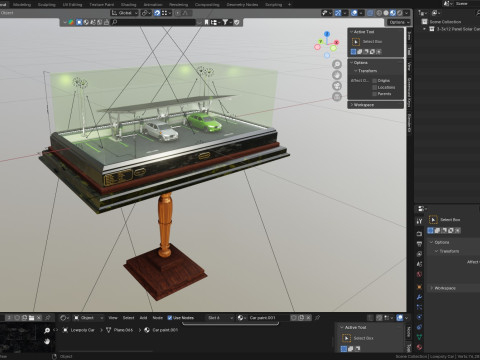The height and width of the screenshot is (360, 480).
Task: Toggle show gizmo button in viewport header
Action: pos(338,13)
